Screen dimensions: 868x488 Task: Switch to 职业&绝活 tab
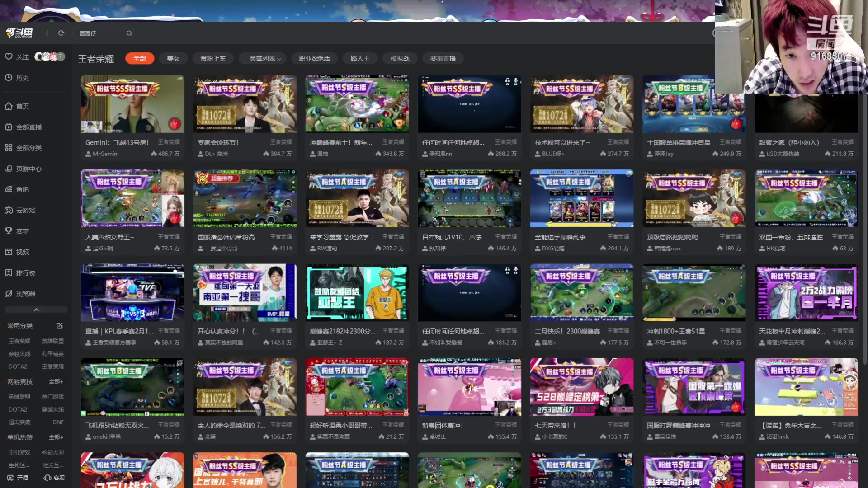click(314, 58)
